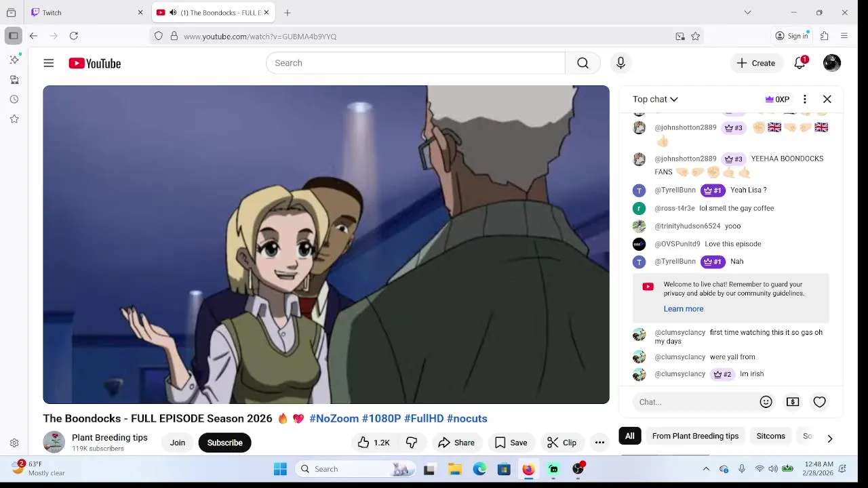Image resolution: width=868 pixels, height=488 pixels.
Task: Send a heart reaction in chat
Action: click(x=820, y=402)
